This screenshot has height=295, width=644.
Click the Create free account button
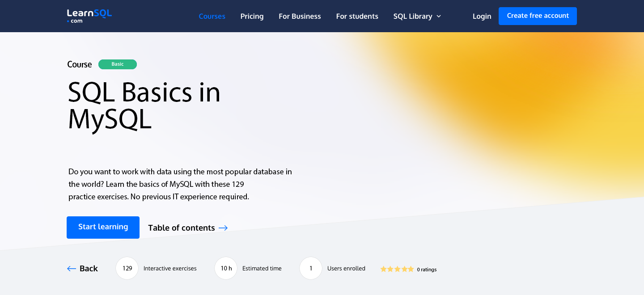(x=538, y=16)
